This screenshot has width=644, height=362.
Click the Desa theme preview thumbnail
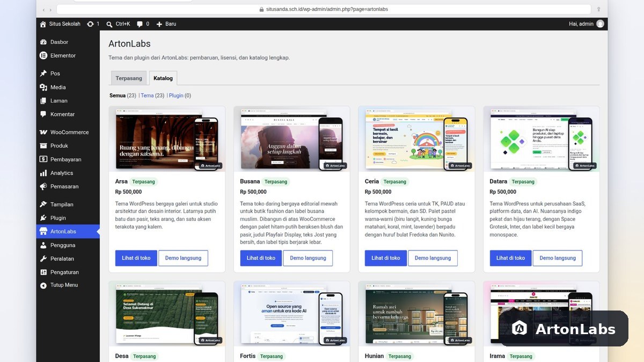click(167, 314)
